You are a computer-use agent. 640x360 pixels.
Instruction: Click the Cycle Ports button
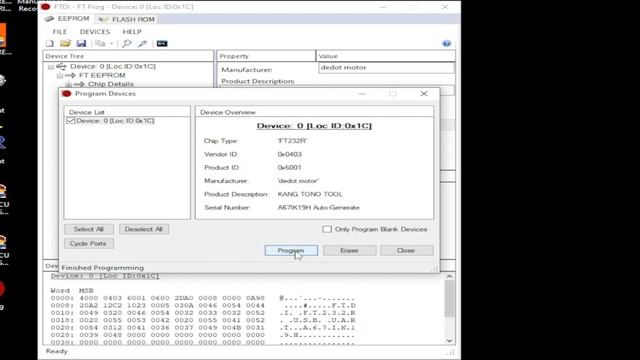pos(89,243)
